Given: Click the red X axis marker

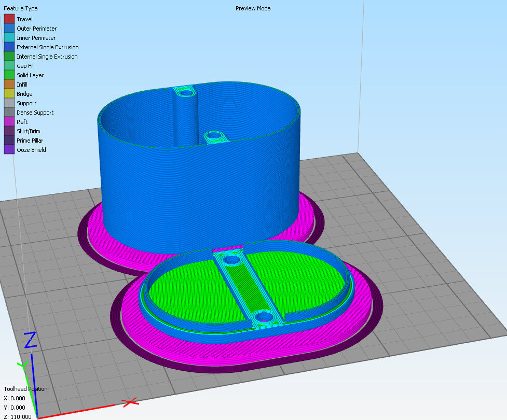Looking at the screenshot, I should point(129,402).
